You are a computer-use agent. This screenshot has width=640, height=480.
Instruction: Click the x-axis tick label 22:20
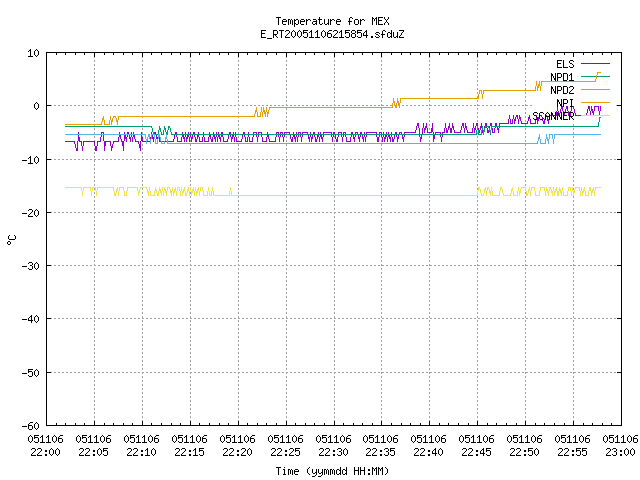pyautogui.click(x=238, y=452)
